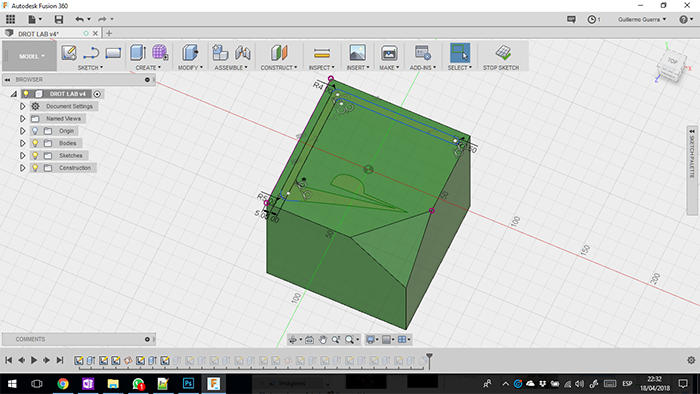Select the Midplane construct icon

tap(279, 53)
